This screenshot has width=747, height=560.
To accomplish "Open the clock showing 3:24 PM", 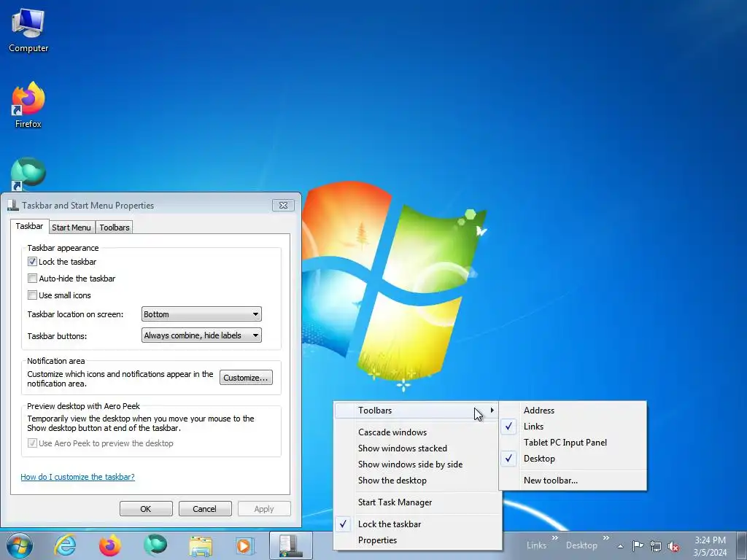I will [710, 545].
